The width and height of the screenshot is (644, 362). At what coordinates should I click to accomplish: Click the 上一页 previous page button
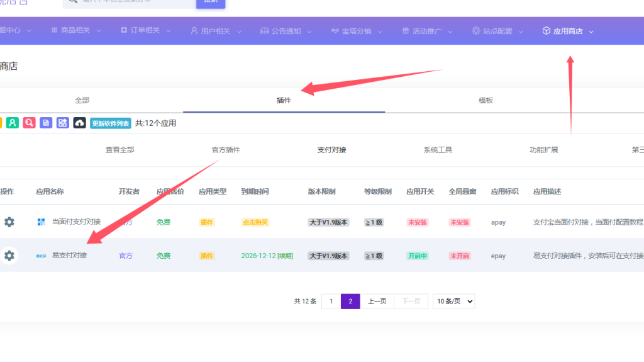coord(377,302)
